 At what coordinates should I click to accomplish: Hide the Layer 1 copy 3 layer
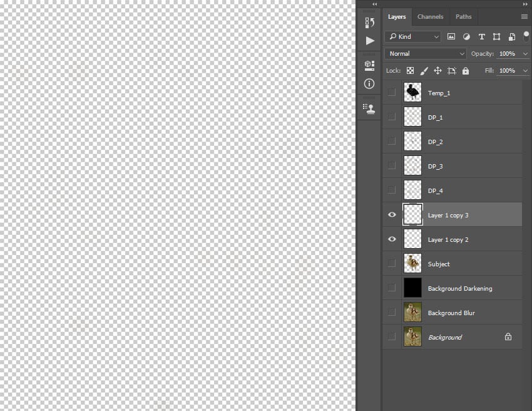pyautogui.click(x=392, y=214)
